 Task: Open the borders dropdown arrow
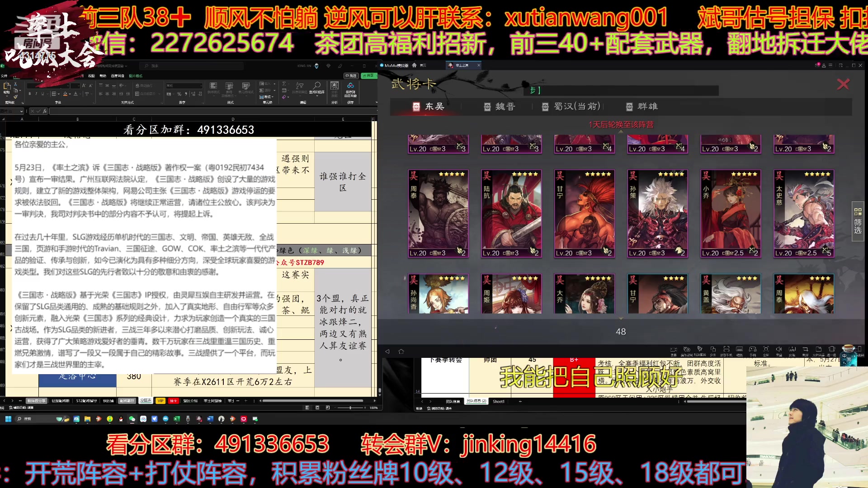click(x=59, y=94)
